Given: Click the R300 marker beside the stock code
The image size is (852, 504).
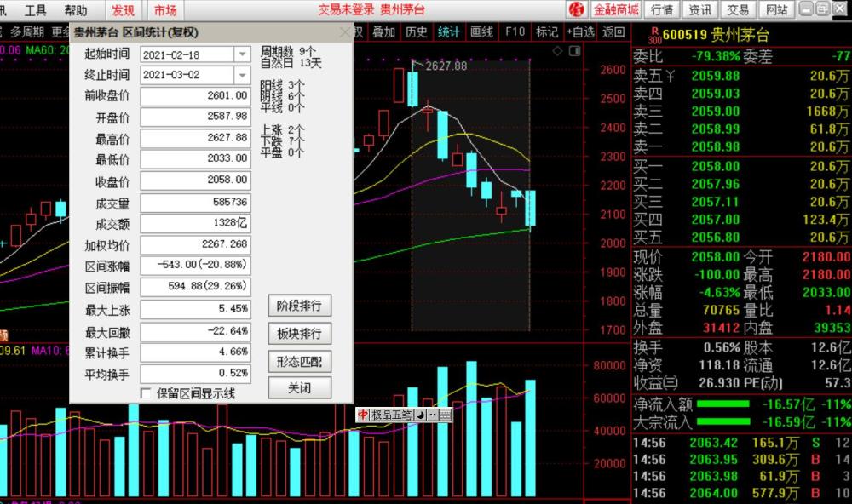Looking at the screenshot, I should click(x=654, y=36).
